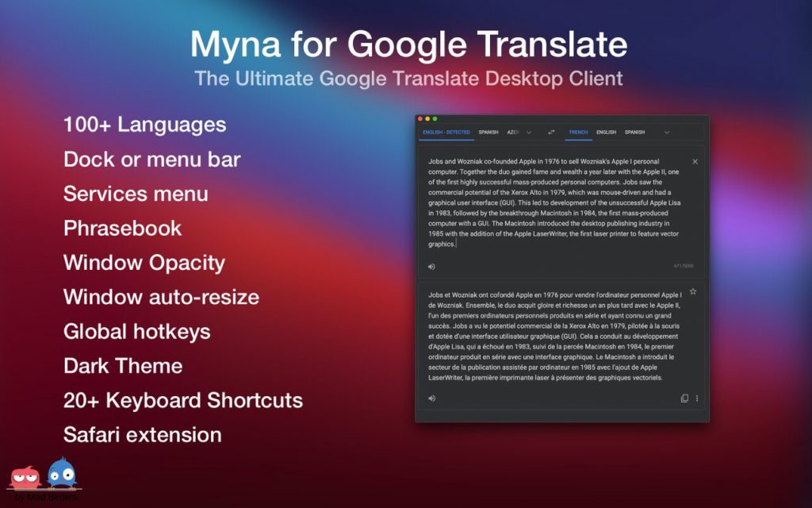Select the English - Detected source tab
This screenshot has height=508, width=812.
tap(446, 132)
